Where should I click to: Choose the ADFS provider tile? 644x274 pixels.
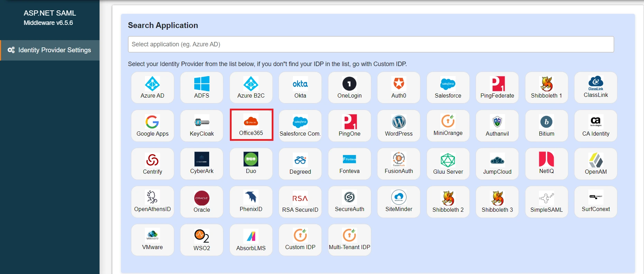tap(202, 88)
